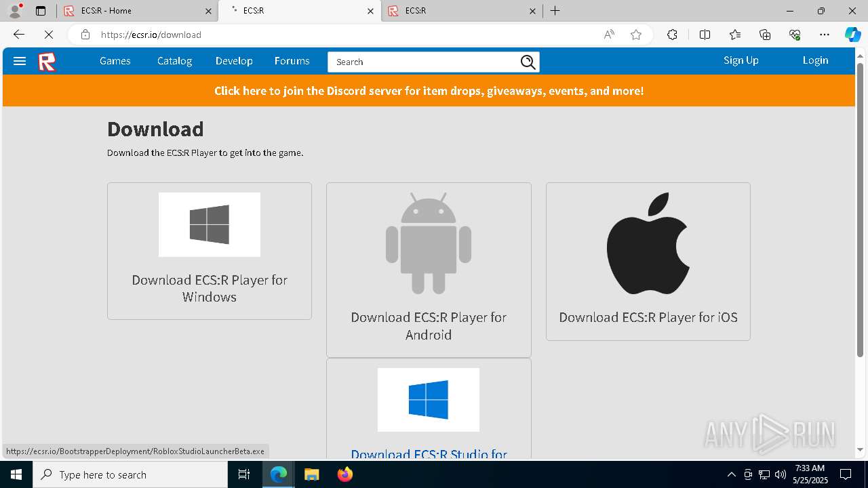Open the Catalog menu item
The image size is (868, 488).
click(x=174, y=61)
